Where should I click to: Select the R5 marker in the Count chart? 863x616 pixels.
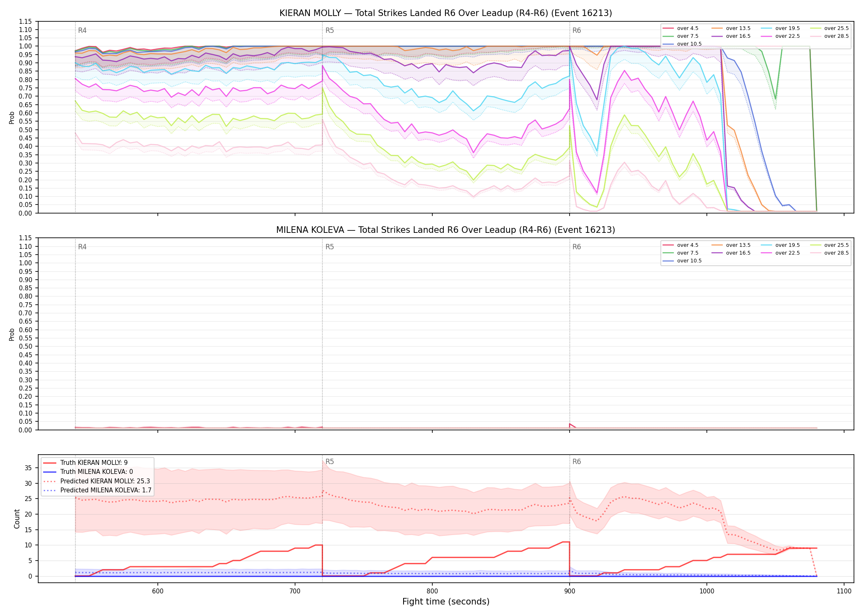pyautogui.click(x=330, y=462)
